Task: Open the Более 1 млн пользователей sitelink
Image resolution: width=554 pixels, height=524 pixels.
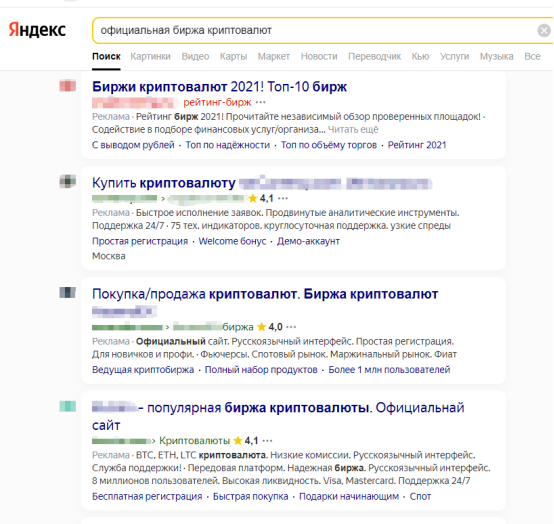Action: (389, 370)
